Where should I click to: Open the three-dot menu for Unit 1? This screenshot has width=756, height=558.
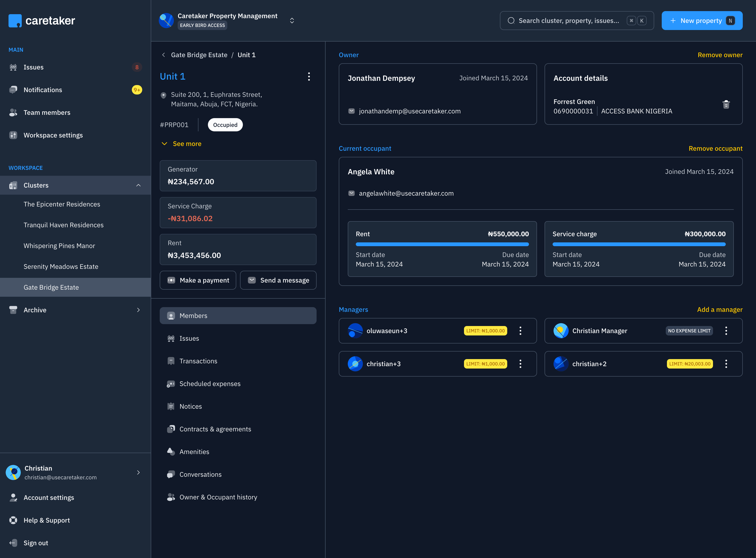309,77
